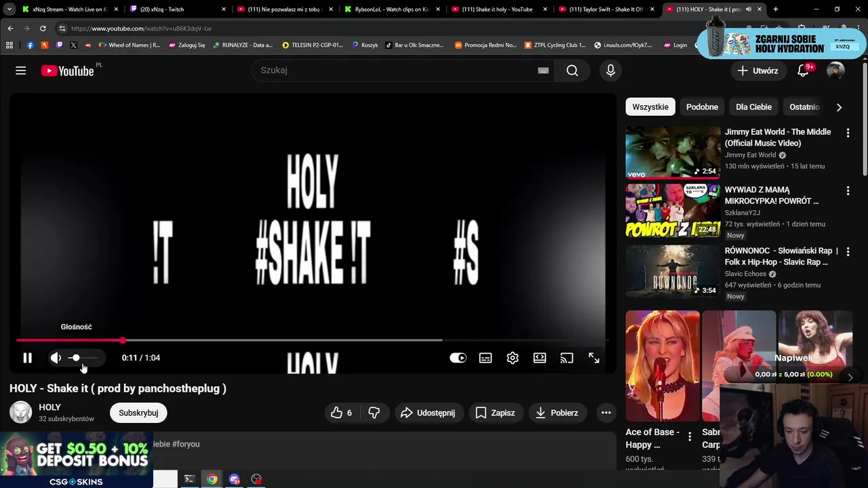Screen dimensions: 868x488
Task: Open the account avatar menu
Action: (836, 70)
